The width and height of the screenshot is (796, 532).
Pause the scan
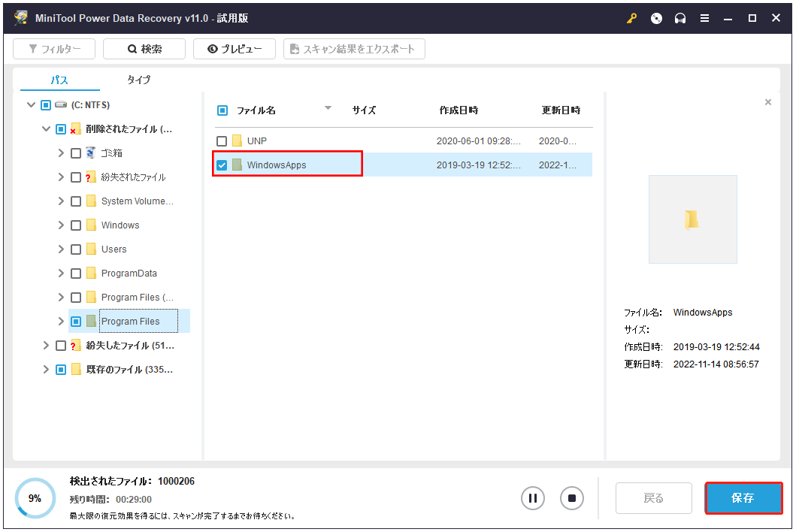pyautogui.click(x=532, y=498)
